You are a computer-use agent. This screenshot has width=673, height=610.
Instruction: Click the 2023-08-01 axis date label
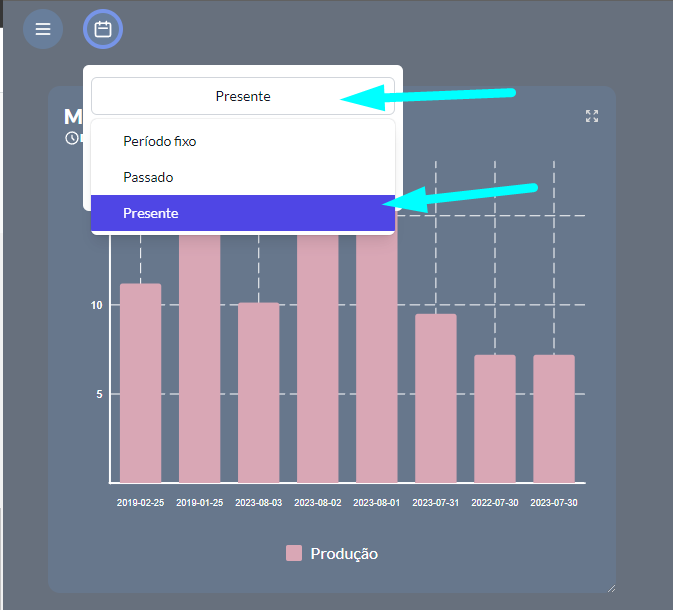(377, 503)
